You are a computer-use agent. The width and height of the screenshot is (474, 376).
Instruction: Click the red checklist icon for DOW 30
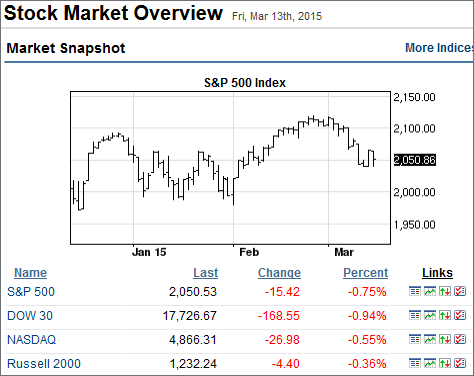coord(460,315)
